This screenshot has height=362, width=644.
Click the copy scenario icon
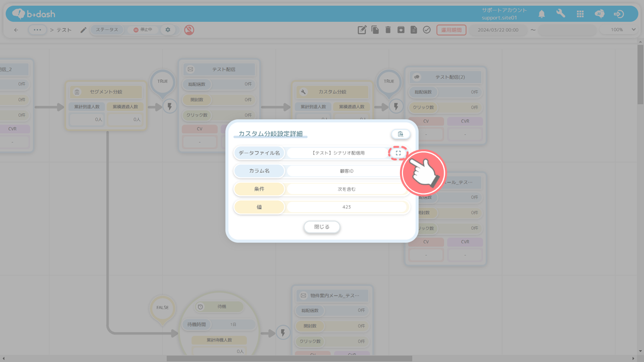pyautogui.click(x=375, y=30)
